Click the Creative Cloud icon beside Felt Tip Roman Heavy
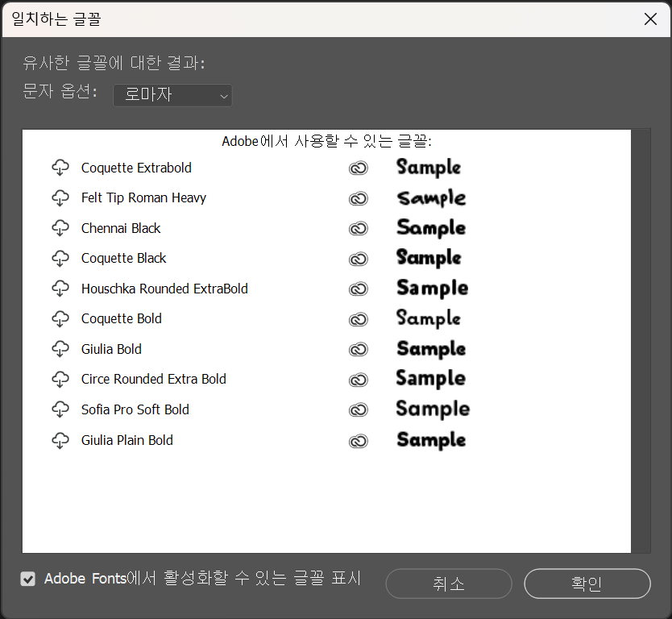The width and height of the screenshot is (672, 619). pyautogui.click(x=359, y=198)
